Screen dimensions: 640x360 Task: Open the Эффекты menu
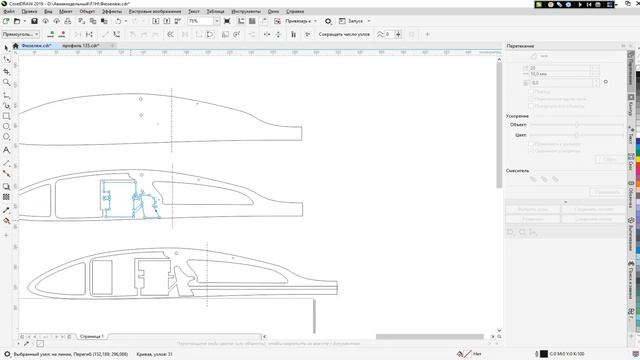click(x=112, y=11)
